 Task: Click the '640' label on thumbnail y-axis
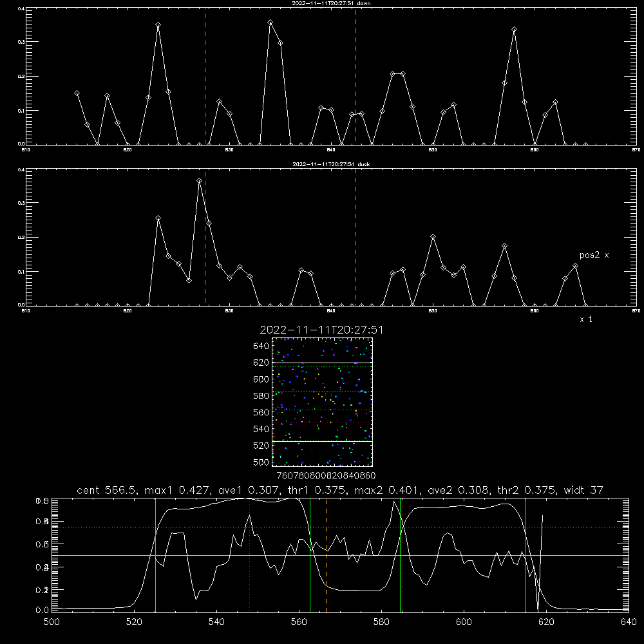point(261,346)
